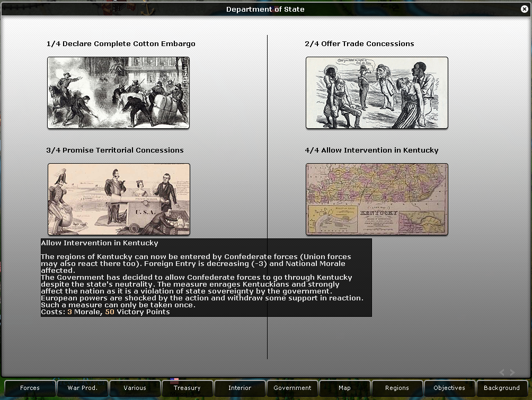Click the '2/4 Offer Trade Concessions' heading
The height and width of the screenshot is (400, 532).
[x=359, y=44]
